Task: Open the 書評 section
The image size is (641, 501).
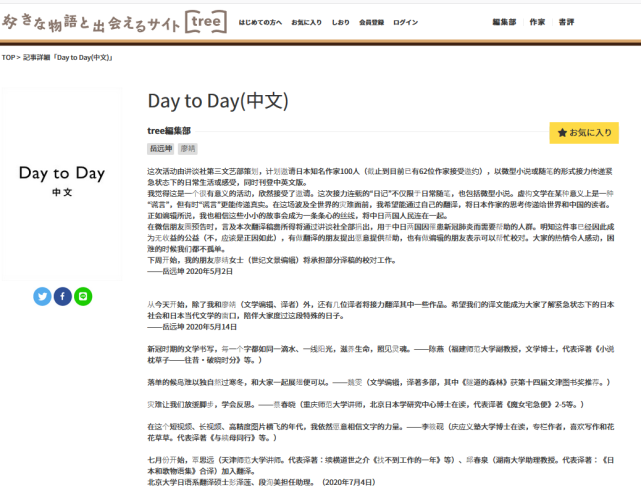Action: pyautogui.click(x=566, y=22)
